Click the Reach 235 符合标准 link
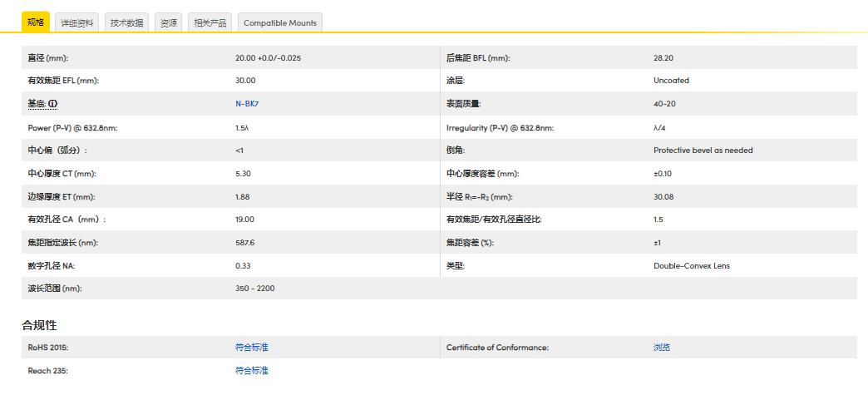Image resolution: width=868 pixels, height=400 pixels. [x=252, y=371]
